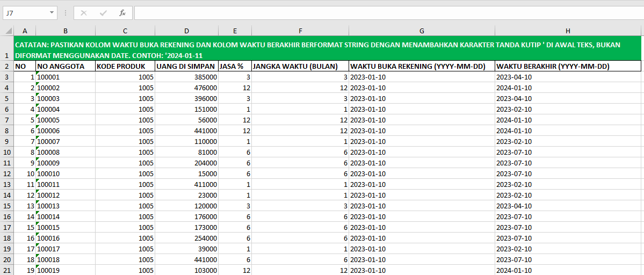Screen dimensions: 644x275
Task: Click the KODE PRODUK header cell
Action: point(125,66)
